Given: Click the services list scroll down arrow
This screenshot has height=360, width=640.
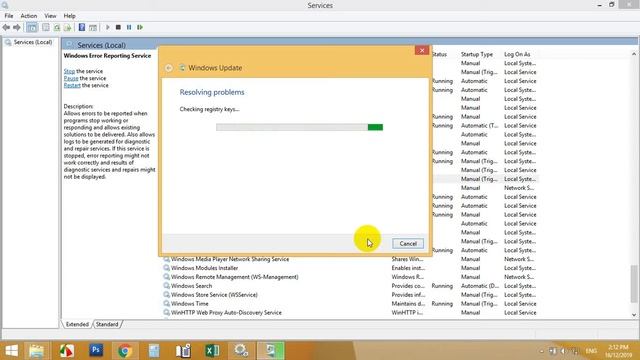Looking at the screenshot, I should 634,315.
